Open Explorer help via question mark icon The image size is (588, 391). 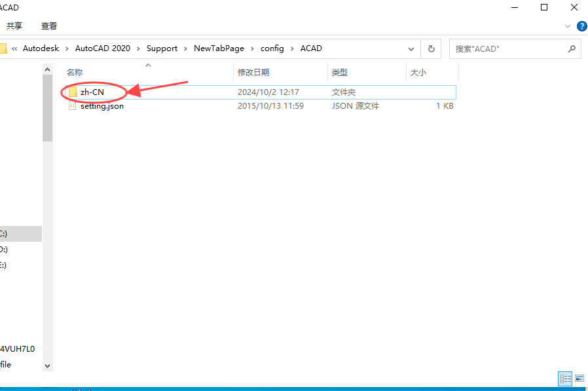(582, 26)
